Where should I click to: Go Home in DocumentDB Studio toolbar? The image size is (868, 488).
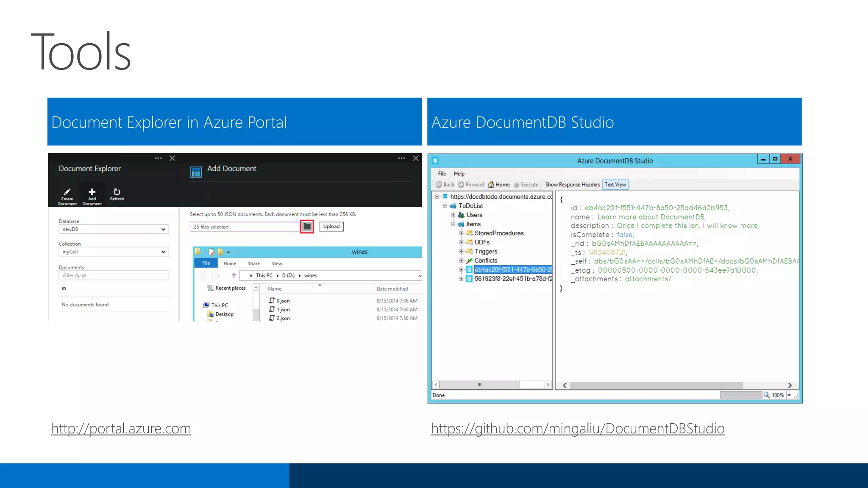(x=499, y=185)
